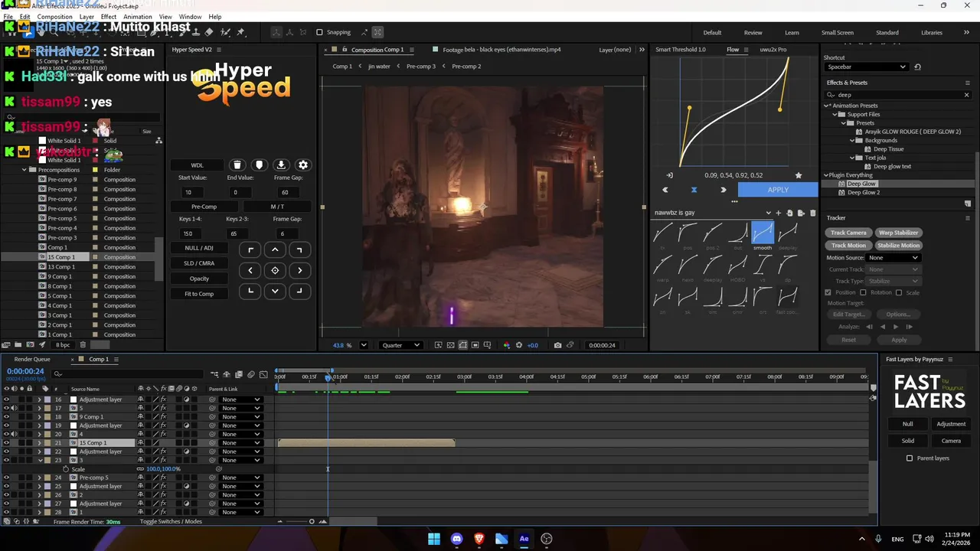Click the timeline zoom slider handle
The width and height of the screenshot is (980, 551).
[312, 522]
